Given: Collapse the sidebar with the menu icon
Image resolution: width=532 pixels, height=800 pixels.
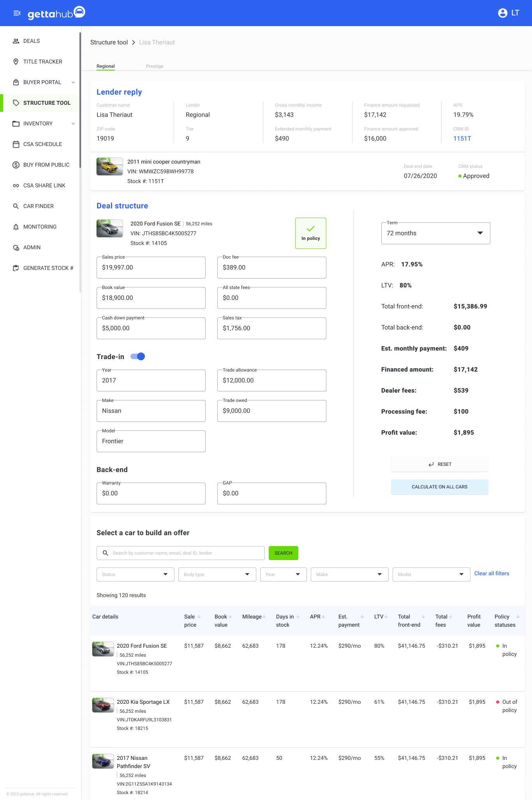Looking at the screenshot, I should coord(17,13).
